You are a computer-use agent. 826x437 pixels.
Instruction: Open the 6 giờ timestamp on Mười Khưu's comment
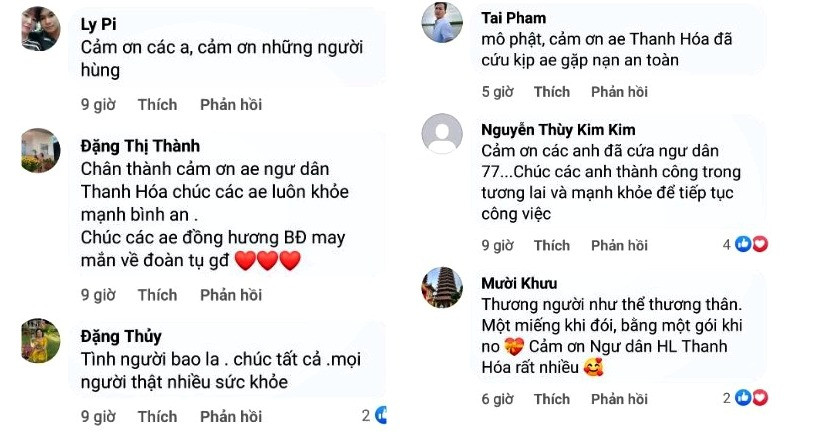click(497, 399)
